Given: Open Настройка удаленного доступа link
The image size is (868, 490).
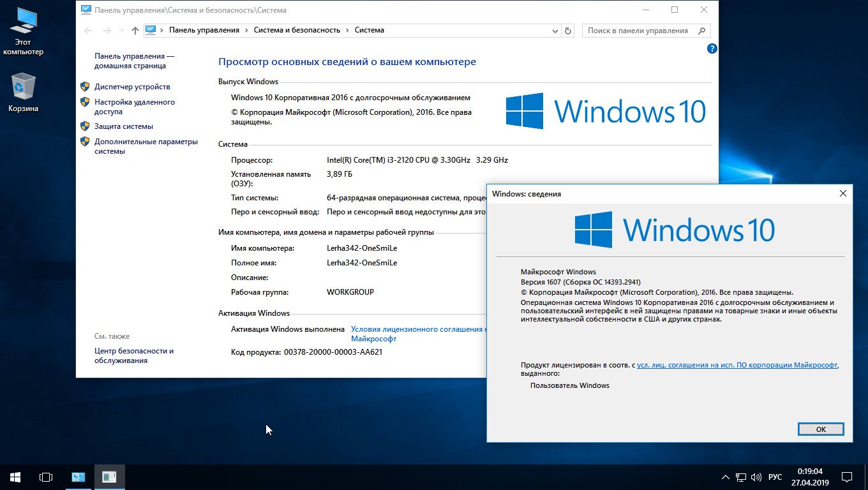Looking at the screenshot, I should pyautogui.click(x=135, y=107).
